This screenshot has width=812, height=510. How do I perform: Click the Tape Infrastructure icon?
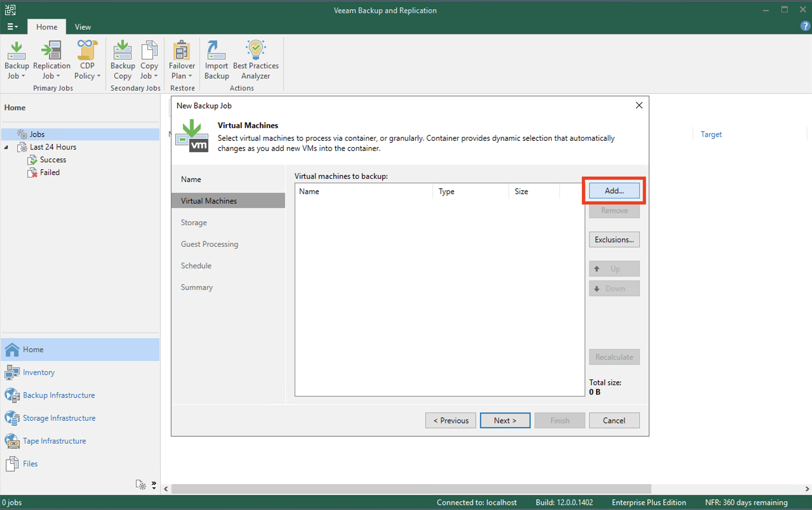pyautogui.click(x=12, y=441)
